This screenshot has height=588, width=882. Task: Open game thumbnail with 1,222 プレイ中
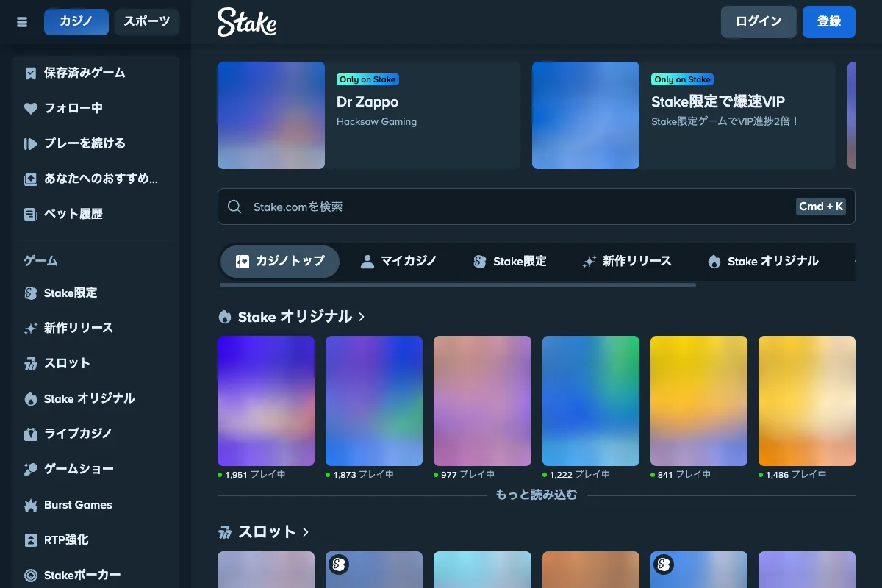click(591, 401)
